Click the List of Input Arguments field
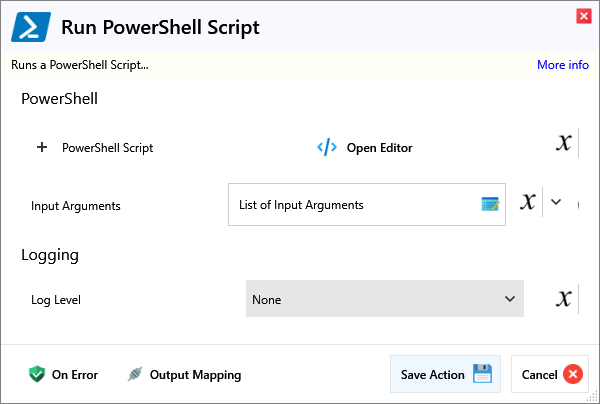 click(x=355, y=205)
